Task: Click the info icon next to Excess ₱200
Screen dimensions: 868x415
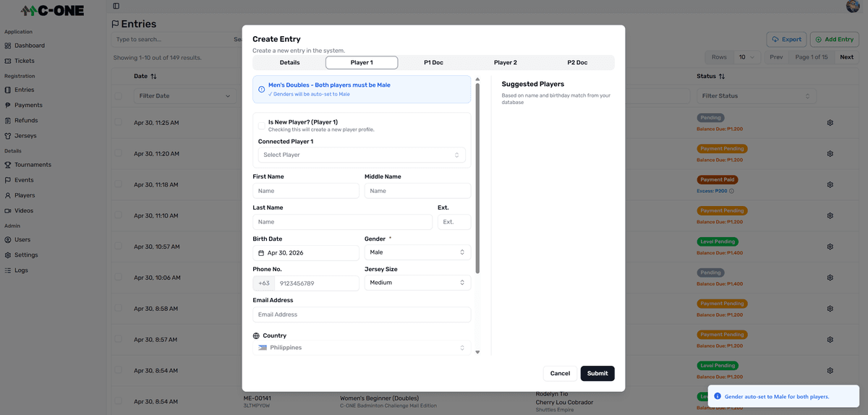Action: click(x=731, y=191)
